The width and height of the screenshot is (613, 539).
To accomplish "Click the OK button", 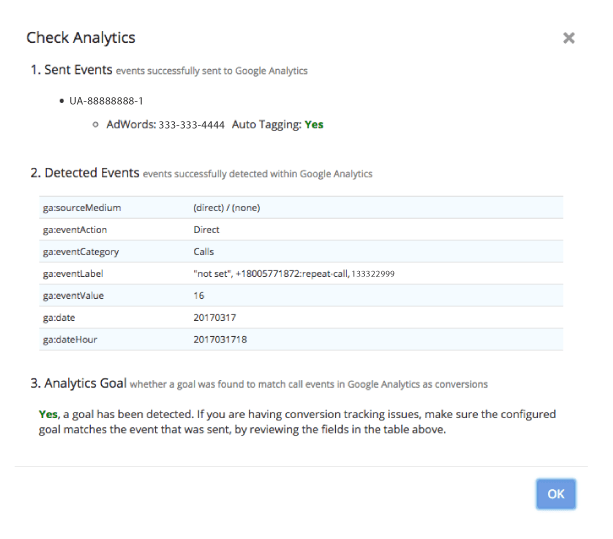I will click(555, 494).
